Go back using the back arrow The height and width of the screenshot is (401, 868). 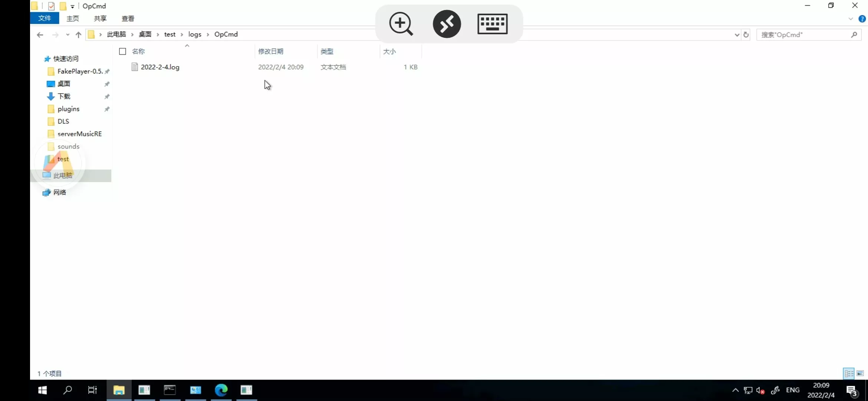pos(40,35)
